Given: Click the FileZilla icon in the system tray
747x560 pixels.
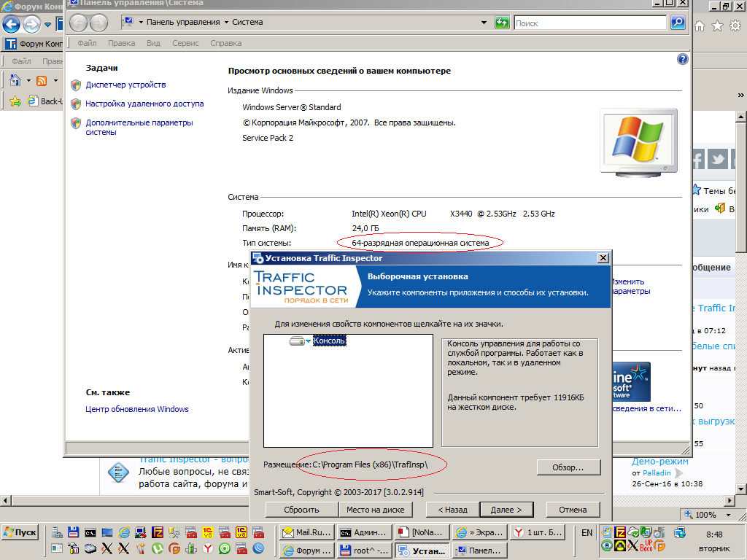Looking at the screenshot, I should (x=620, y=532).
